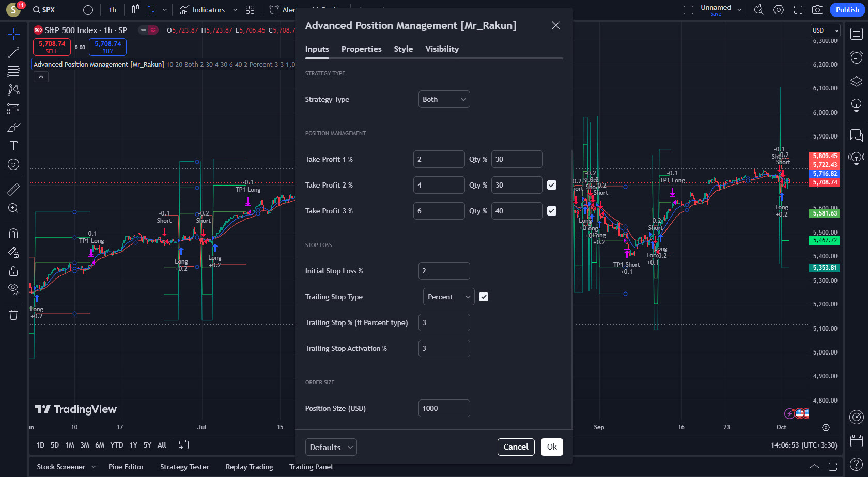Screen dimensions: 868x477
Task: Click the ruler measure tool
Action: [13, 190]
